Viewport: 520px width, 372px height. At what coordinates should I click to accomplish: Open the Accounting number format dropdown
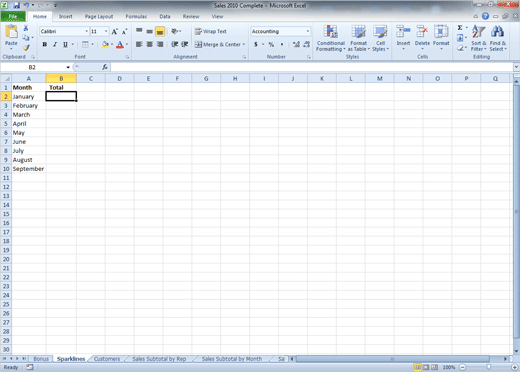(x=308, y=31)
